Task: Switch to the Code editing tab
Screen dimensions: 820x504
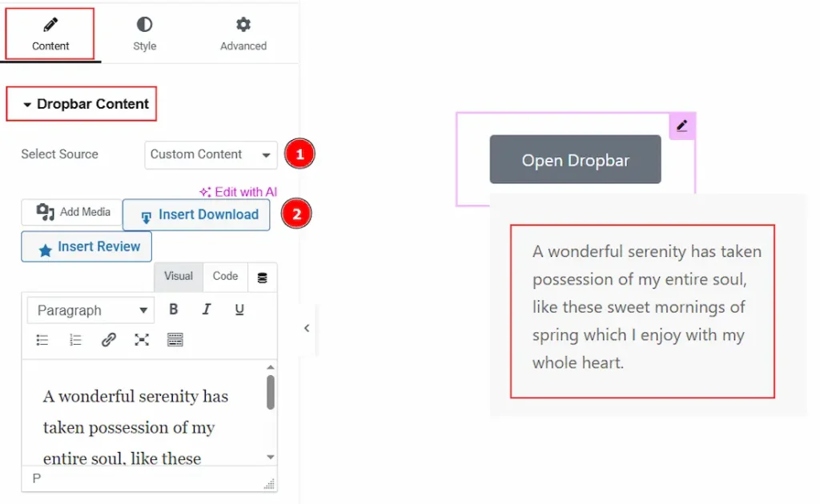Action: pyautogui.click(x=225, y=276)
